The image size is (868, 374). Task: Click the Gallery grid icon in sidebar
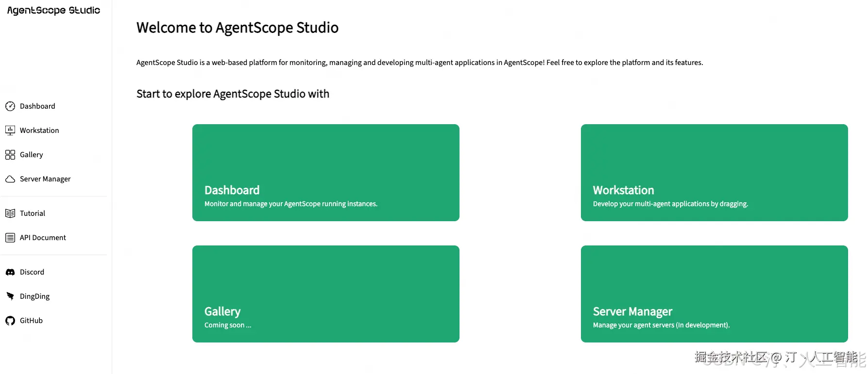coord(10,155)
